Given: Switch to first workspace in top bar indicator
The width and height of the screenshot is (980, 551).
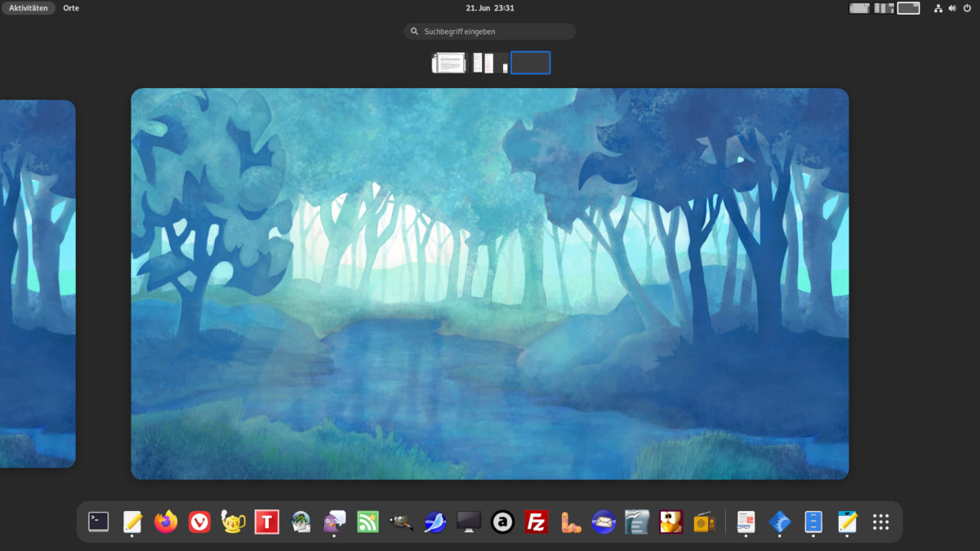Looking at the screenshot, I should coord(859,8).
